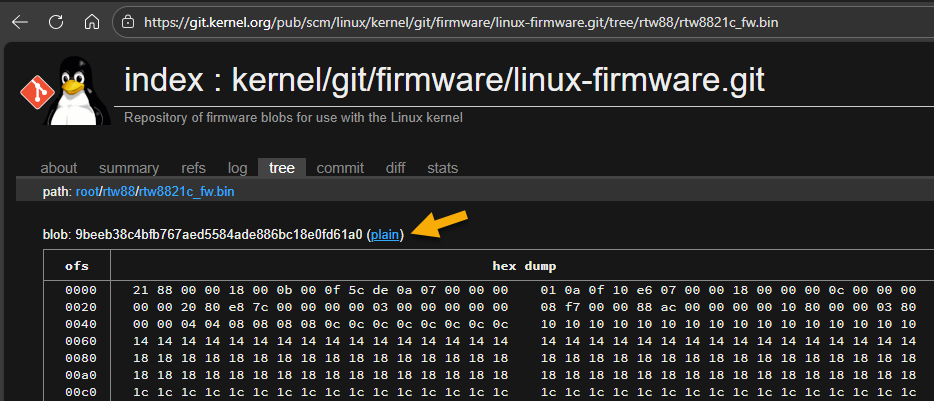Show the refs tab
934x401 pixels.
[x=193, y=168]
